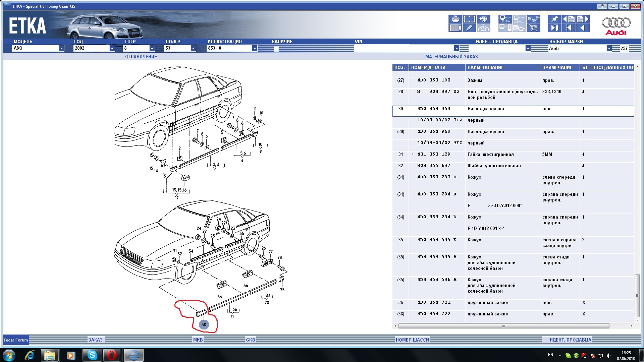The width and height of the screenshot is (644, 362).
Task: Go to the next illustration page icon
Action: click(x=583, y=19)
